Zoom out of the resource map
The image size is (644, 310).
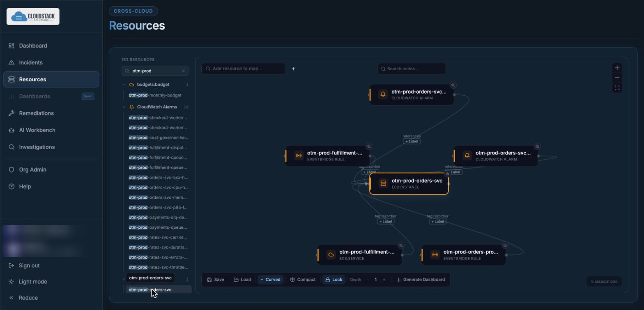tap(617, 78)
